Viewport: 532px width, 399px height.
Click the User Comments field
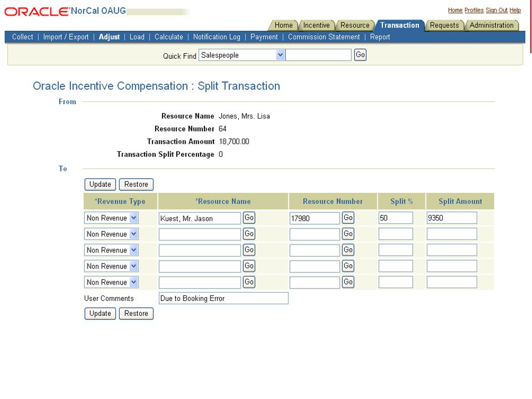pyautogui.click(x=223, y=298)
